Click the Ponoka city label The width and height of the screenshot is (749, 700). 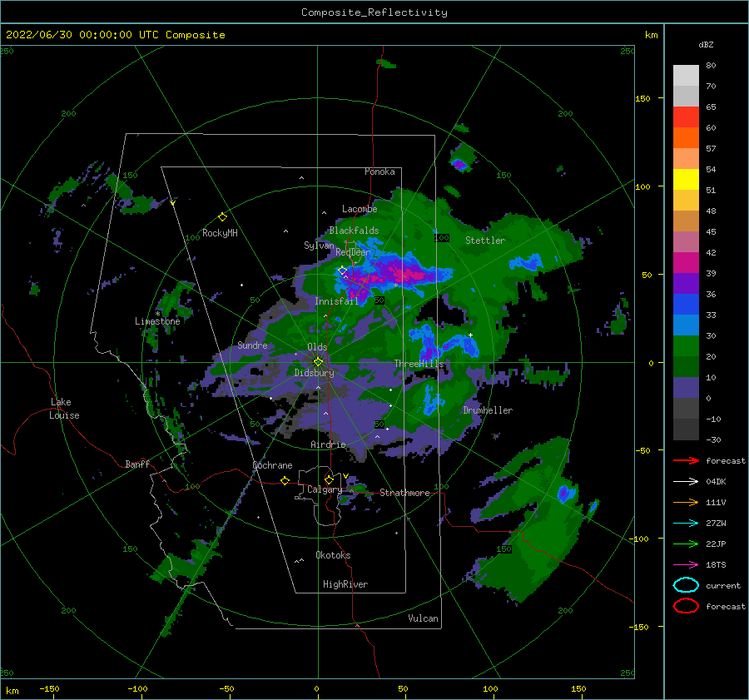pos(379,171)
